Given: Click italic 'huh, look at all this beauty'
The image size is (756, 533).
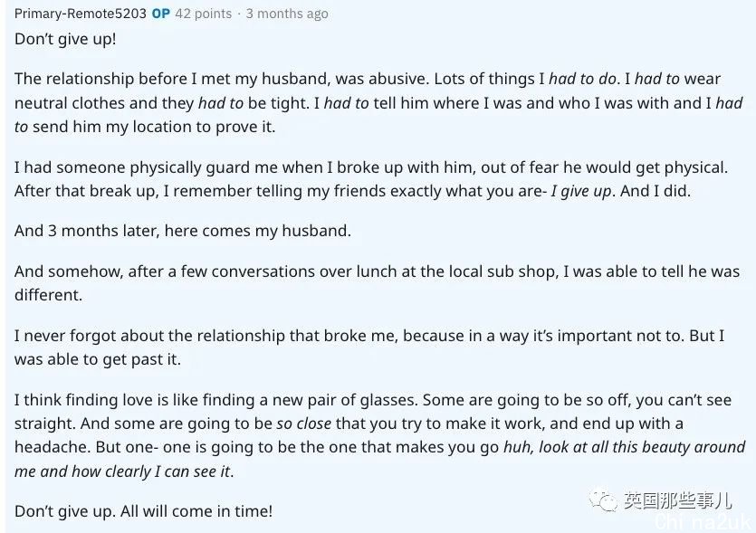Looking at the screenshot, I should click(625, 447).
